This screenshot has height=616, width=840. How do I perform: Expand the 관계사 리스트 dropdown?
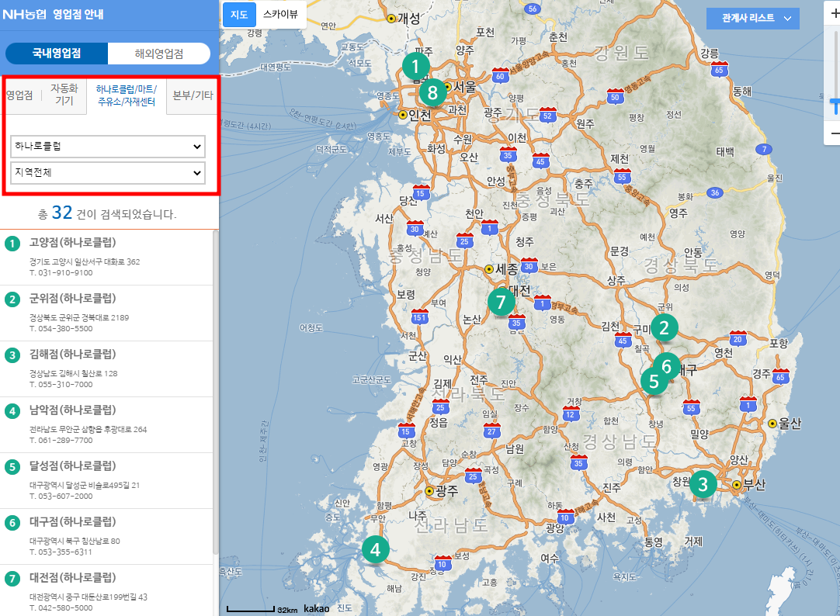click(753, 18)
